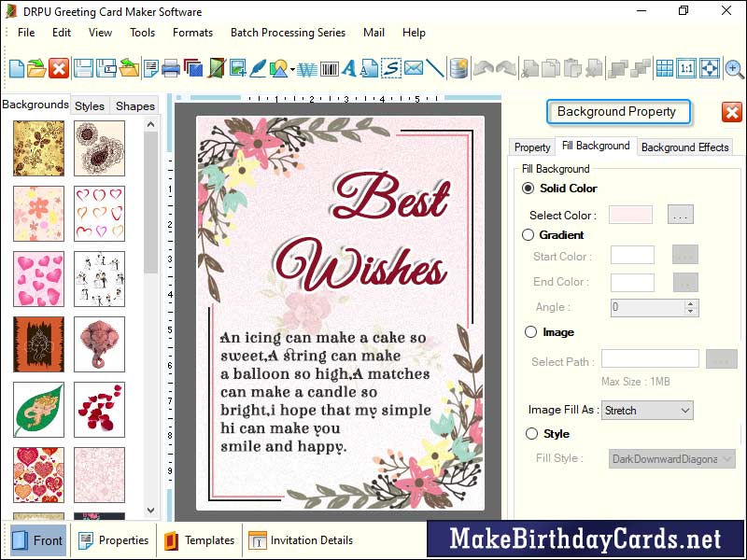Click the 1:1 actual size icon
Viewport: 747px width, 560px height.
pos(686,68)
